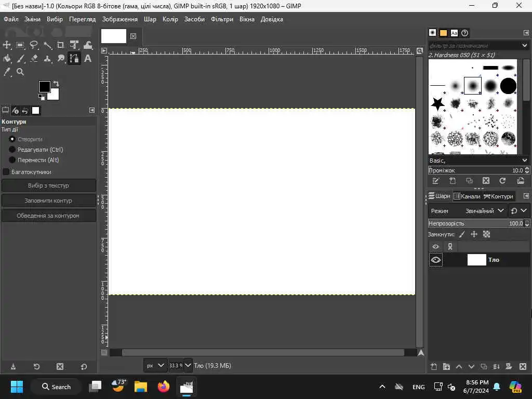The height and width of the screenshot is (399, 532).
Task: Select the Smudge tool
Action: [60, 59]
